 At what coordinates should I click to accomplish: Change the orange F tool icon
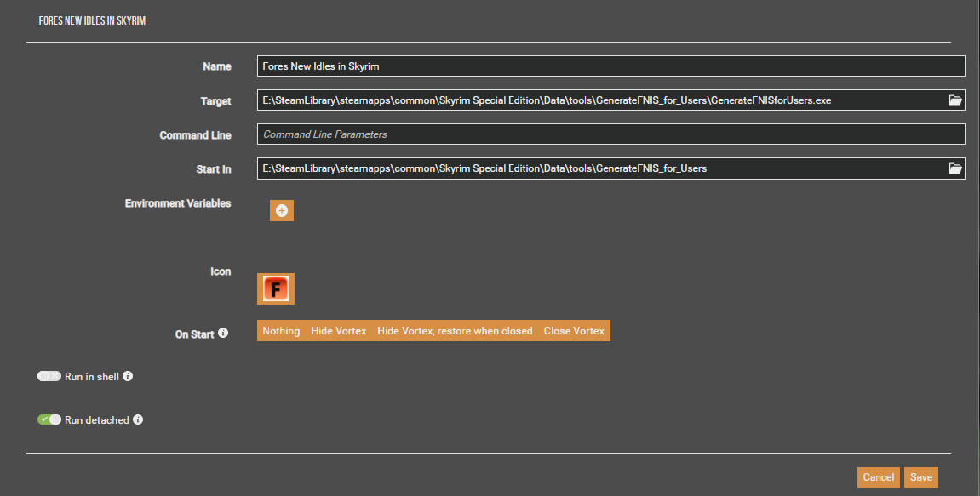point(276,288)
